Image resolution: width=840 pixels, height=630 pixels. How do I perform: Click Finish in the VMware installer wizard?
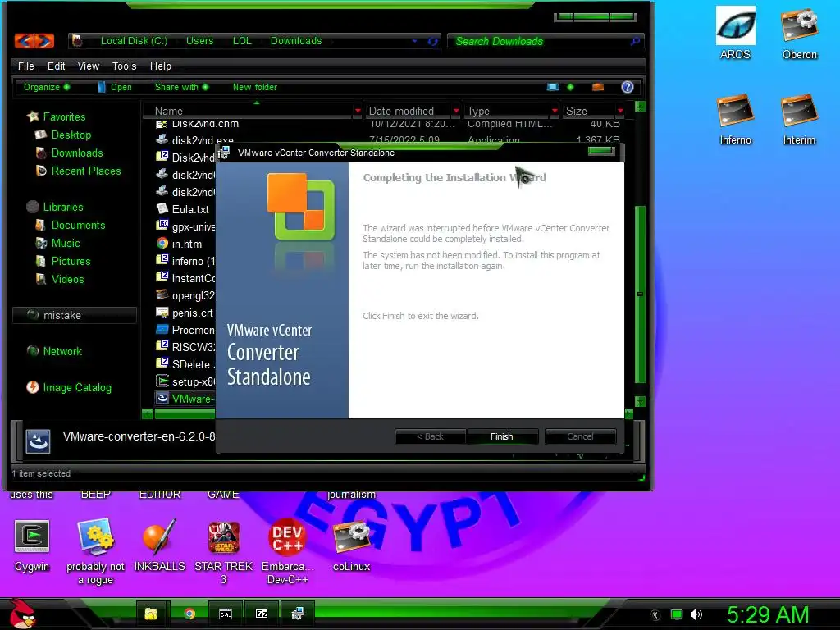coord(502,436)
